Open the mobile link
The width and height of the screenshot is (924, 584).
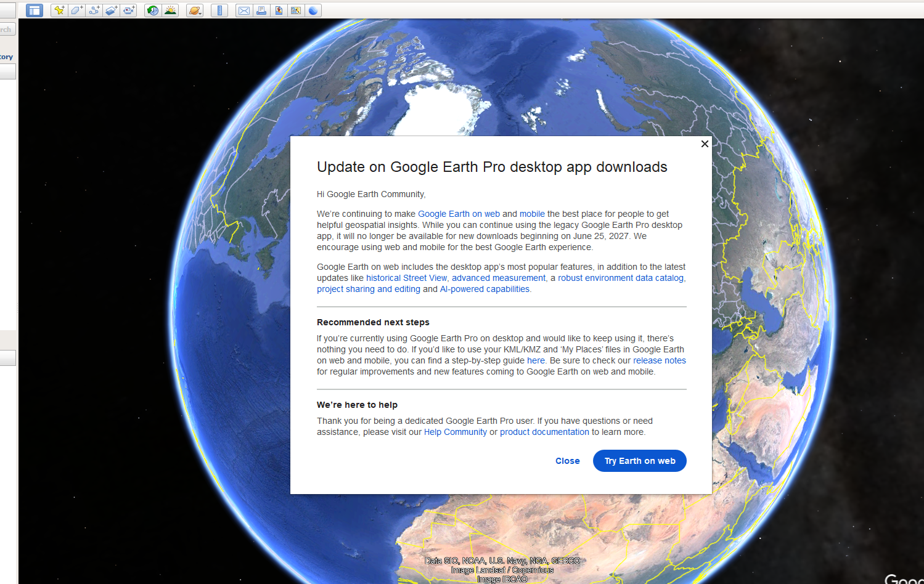[x=532, y=214]
